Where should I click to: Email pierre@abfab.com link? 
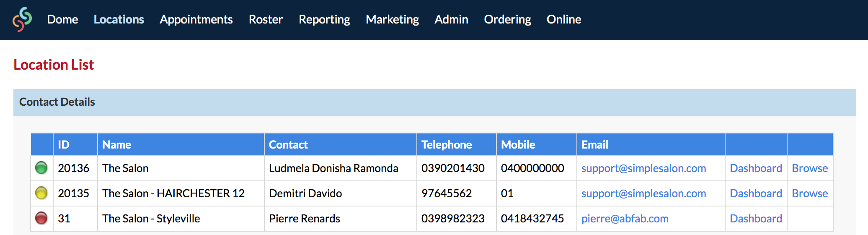[x=625, y=219]
